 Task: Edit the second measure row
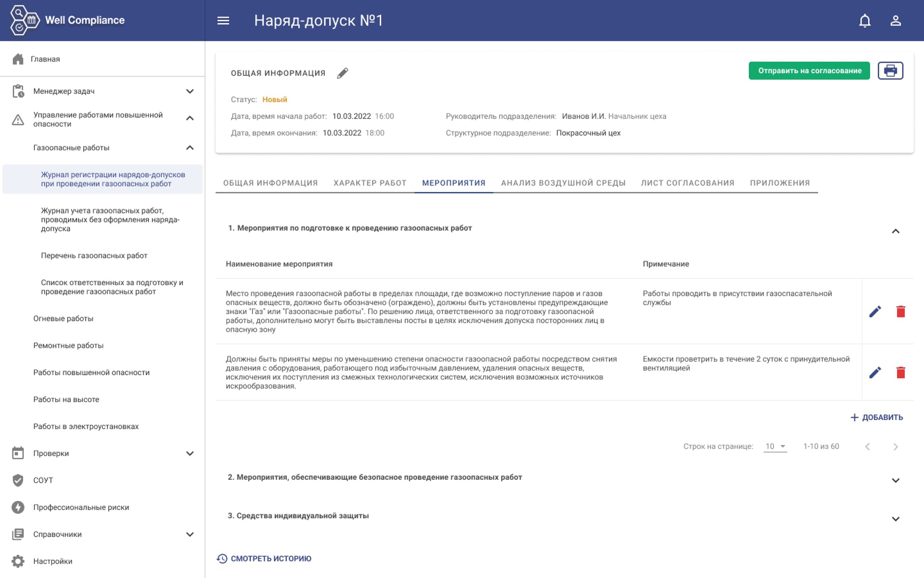click(x=875, y=372)
